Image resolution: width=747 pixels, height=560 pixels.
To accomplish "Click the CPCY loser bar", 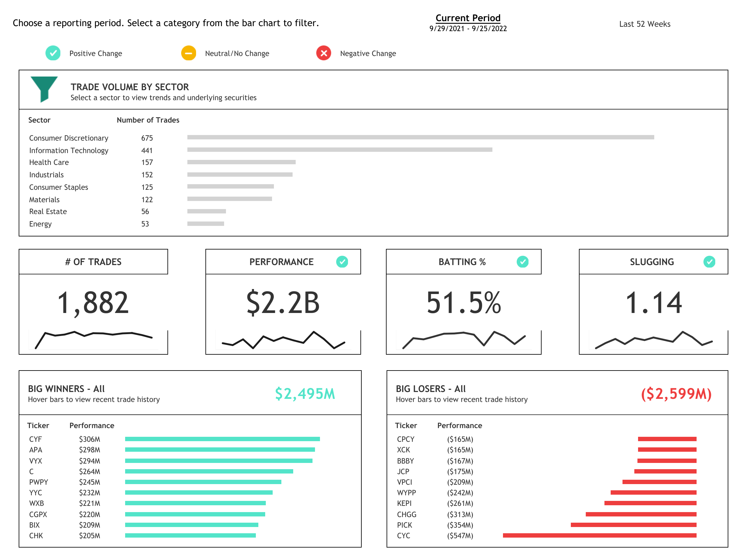I will (667, 439).
